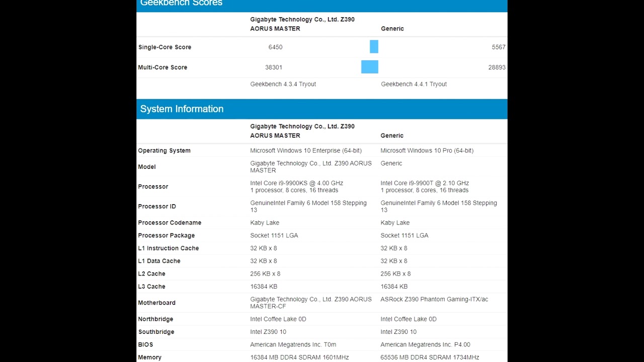
Task: Click 16384 MB DDR4 SDRAM 1601MHz value
Action: pyautogui.click(x=299, y=357)
